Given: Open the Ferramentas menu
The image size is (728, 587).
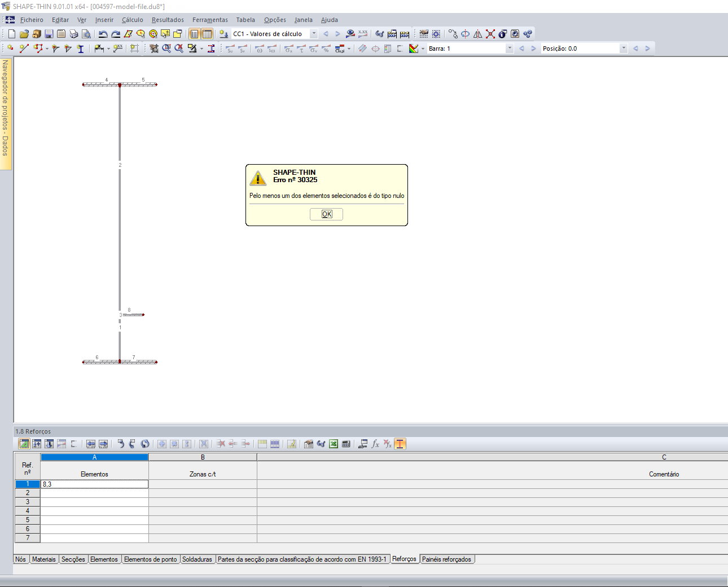Looking at the screenshot, I should click(210, 20).
